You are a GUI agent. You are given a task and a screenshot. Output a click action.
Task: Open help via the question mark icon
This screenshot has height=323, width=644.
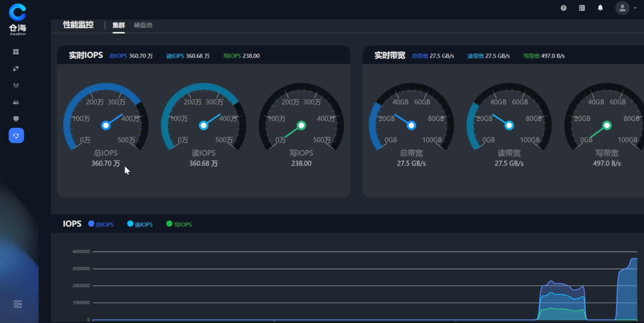(x=563, y=8)
